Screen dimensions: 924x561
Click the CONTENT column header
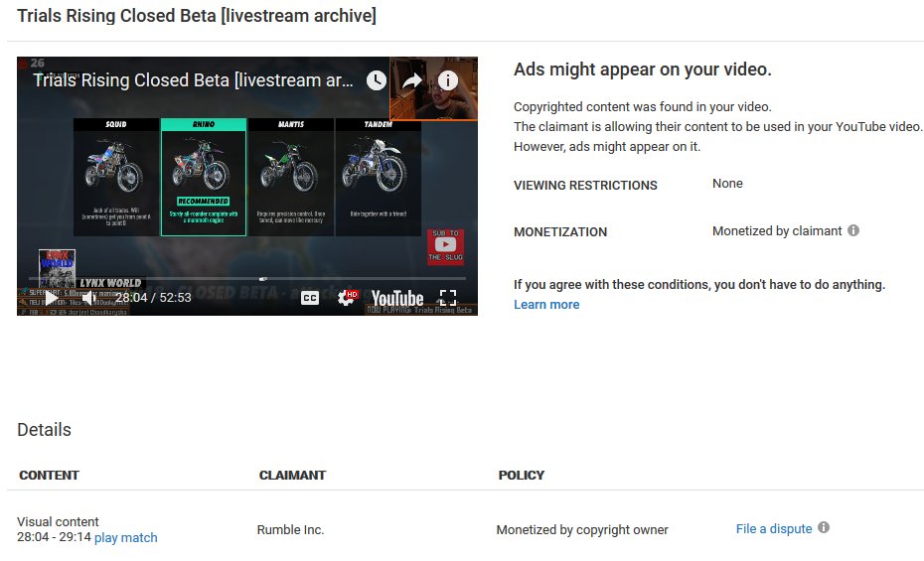pyautogui.click(x=49, y=475)
